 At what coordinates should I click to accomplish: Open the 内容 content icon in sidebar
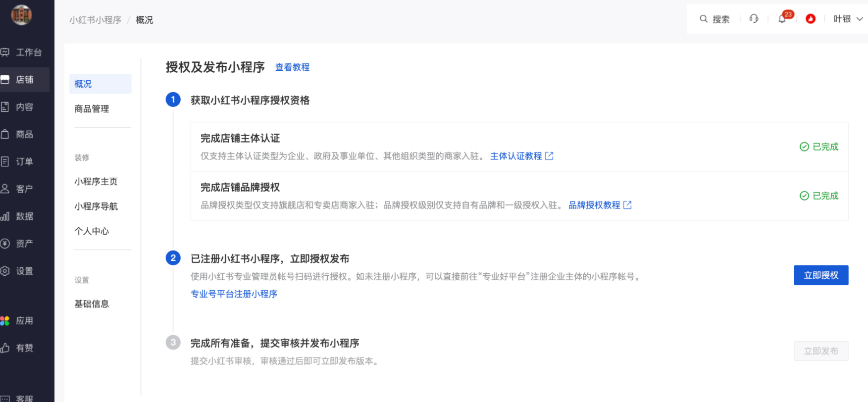click(5, 107)
